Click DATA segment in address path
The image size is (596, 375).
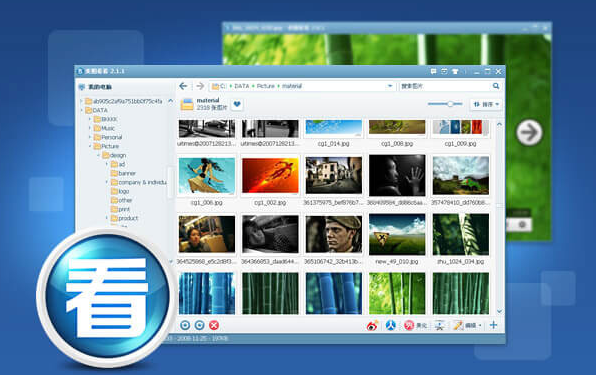point(242,86)
